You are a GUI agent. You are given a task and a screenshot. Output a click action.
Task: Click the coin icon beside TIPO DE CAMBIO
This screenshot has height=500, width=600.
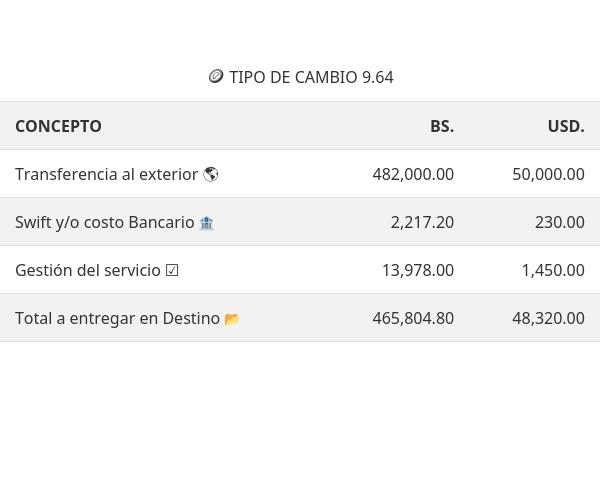pyautogui.click(x=216, y=77)
